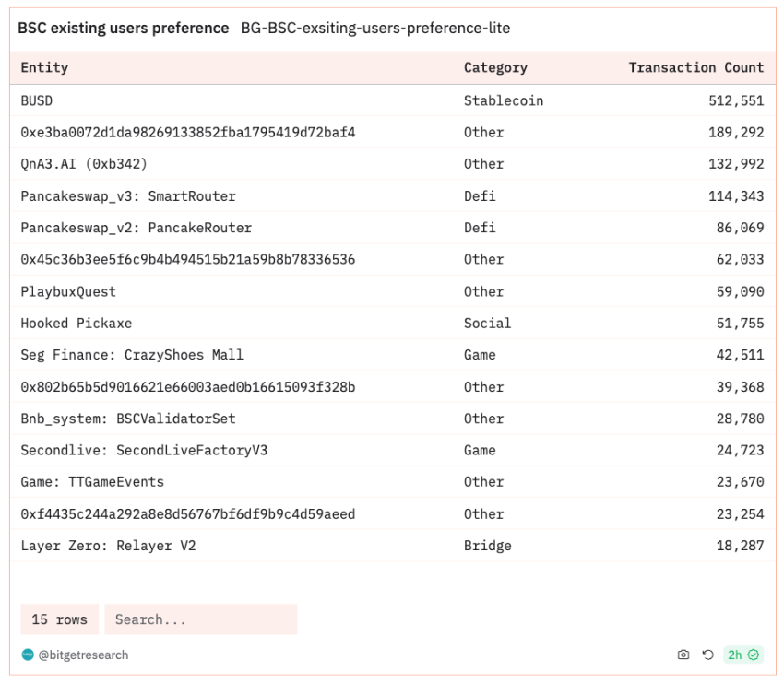Click the Hooked Pickaxe entity cell
The image size is (784, 684).
[x=77, y=324]
